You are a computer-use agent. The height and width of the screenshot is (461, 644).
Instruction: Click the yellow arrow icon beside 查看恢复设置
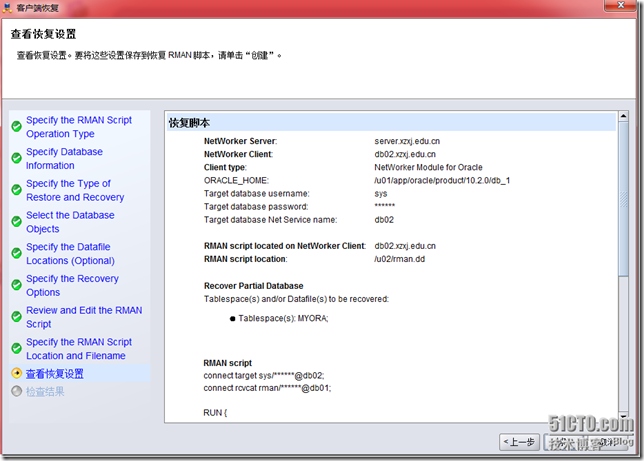click(x=16, y=374)
